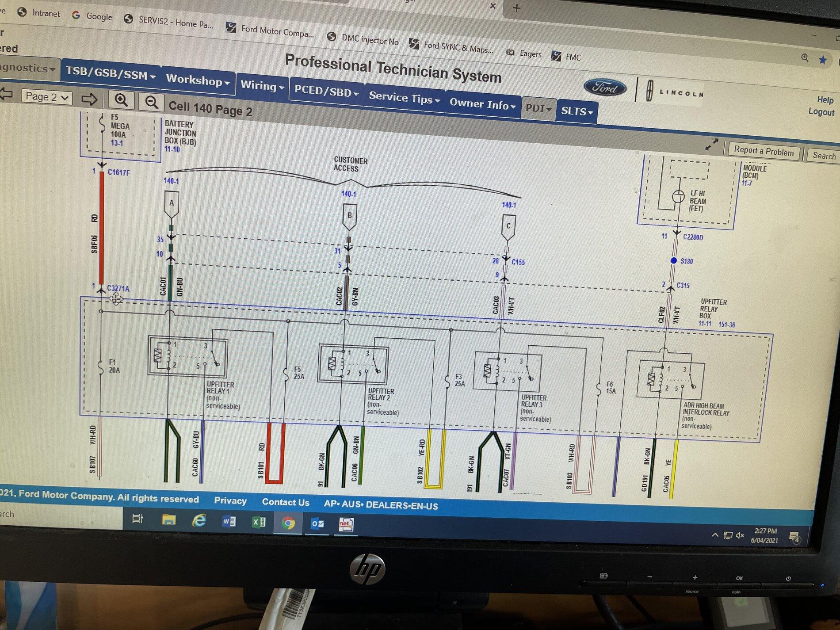840x630 pixels.
Task: Expand the Wiring menu
Action: coord(262,86)
